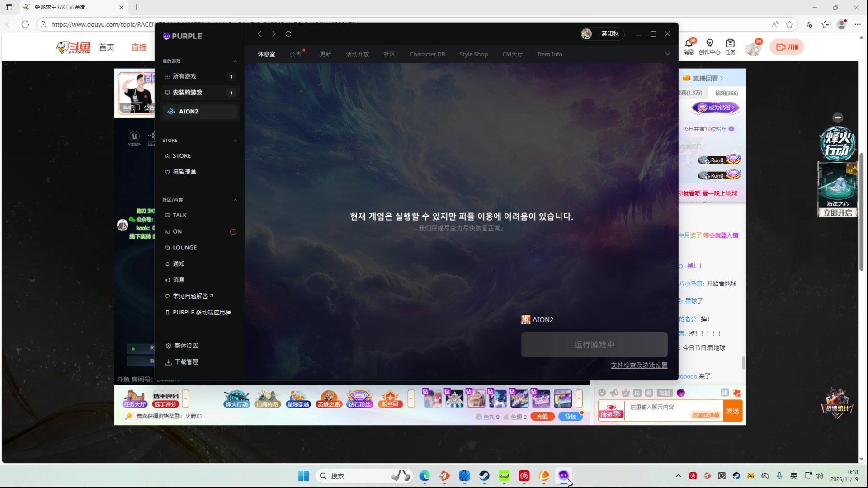Open LOUNGE in PURPLE sidebar
The height and width of the screenshot is (488, 868).
point(184,248)
